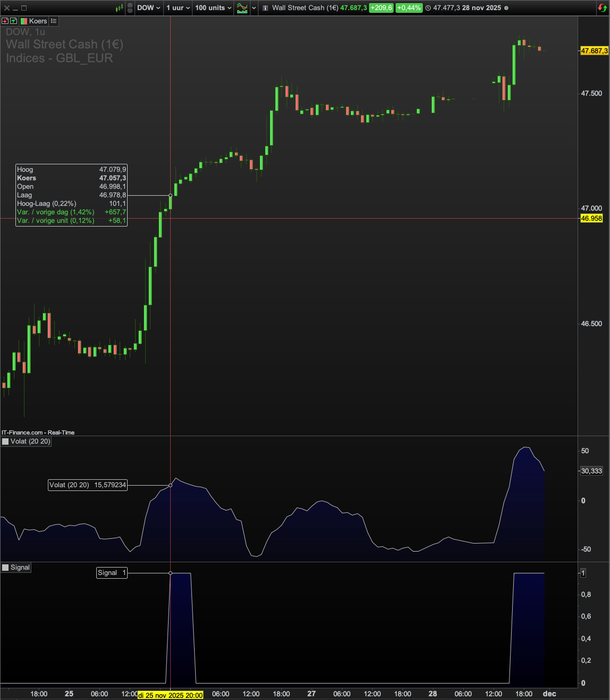
Task: Click the yellow 46.958 cursor price label
Action: [591, 219]
